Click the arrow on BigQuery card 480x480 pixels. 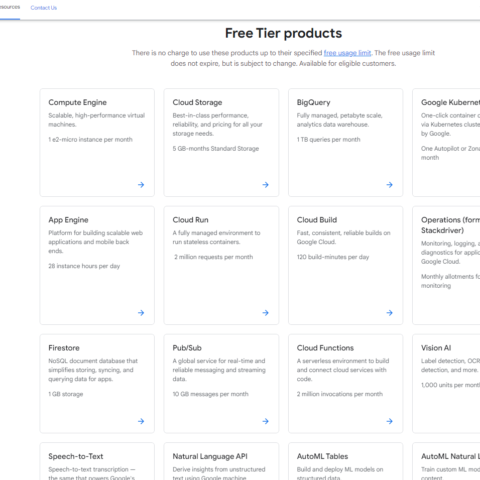point(389,185)
